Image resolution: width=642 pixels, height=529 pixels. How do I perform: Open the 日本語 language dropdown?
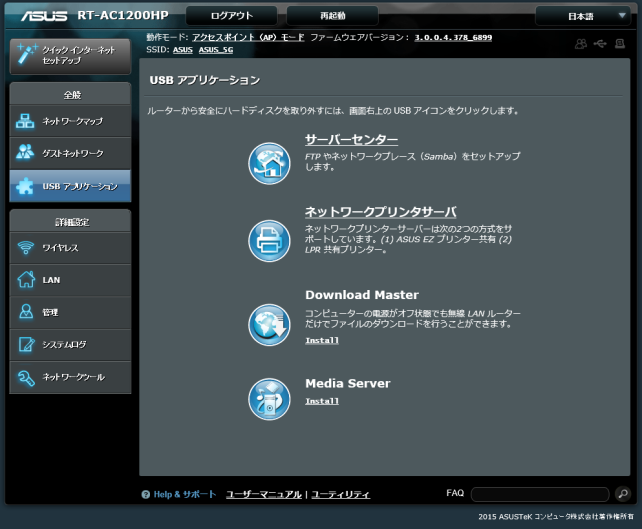[x=583, y=16]
